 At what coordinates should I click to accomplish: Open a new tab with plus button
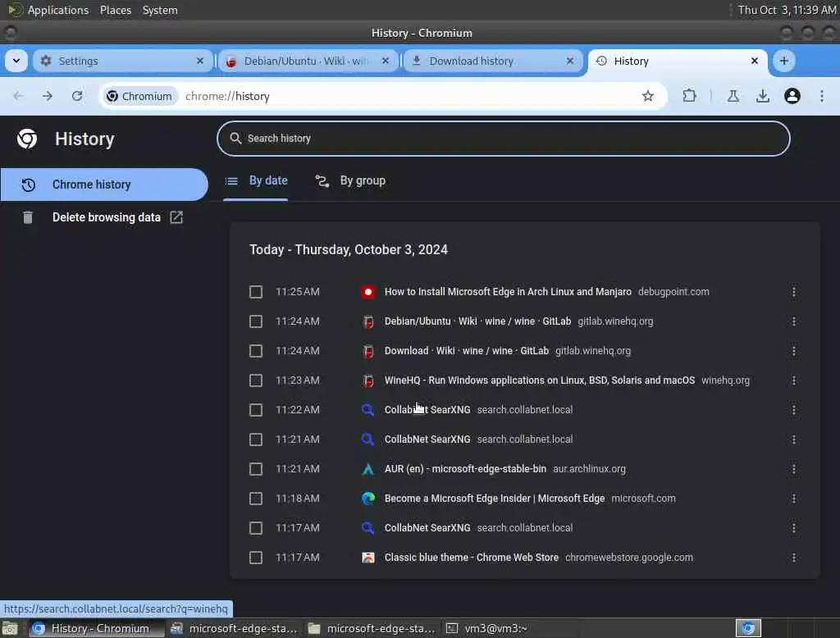click(783, 61)
